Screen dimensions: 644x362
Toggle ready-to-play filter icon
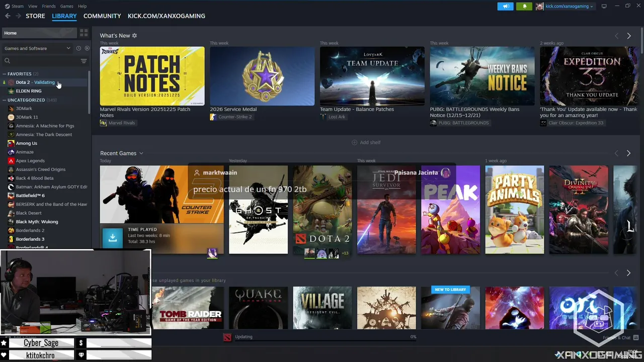pyautogui.click(x=87, y=48)
